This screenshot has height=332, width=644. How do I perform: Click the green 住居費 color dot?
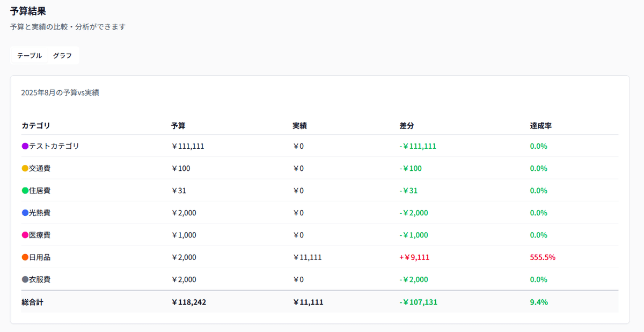[x=25, y=191]
